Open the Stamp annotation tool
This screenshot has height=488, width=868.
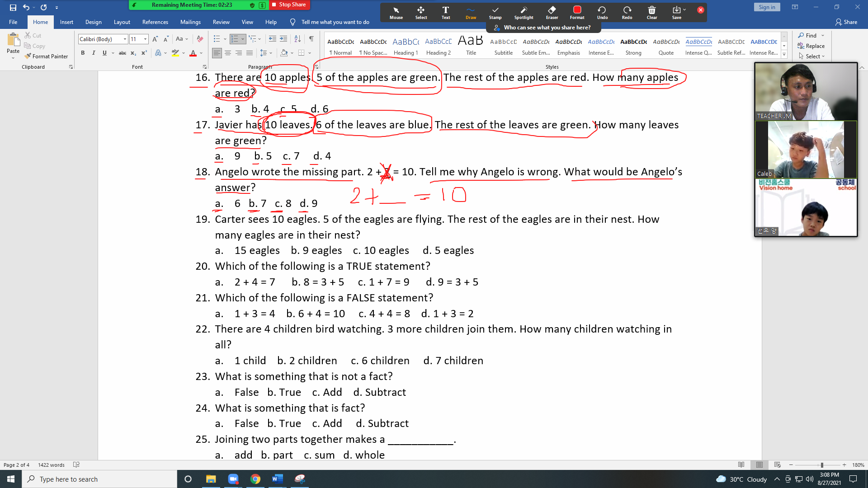495,13
